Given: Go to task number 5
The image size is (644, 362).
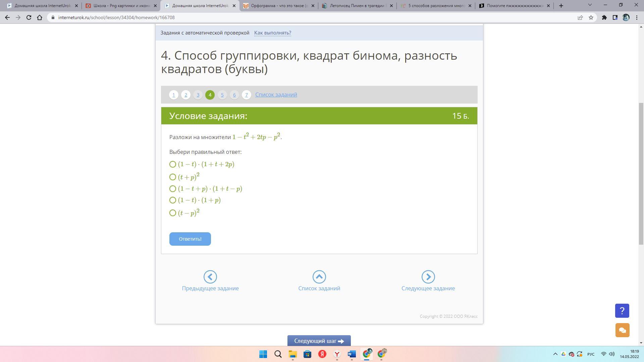Looking at the screenshot, I should point(222,95).
